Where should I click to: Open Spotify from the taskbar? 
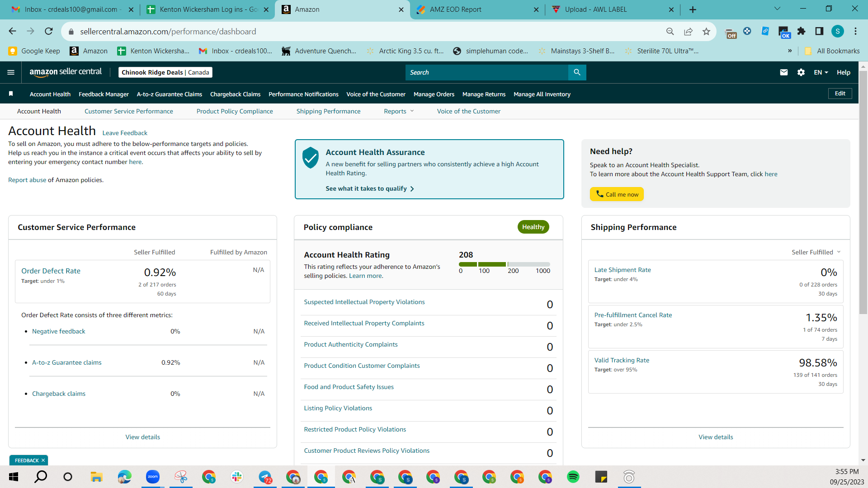coord(573,477)
